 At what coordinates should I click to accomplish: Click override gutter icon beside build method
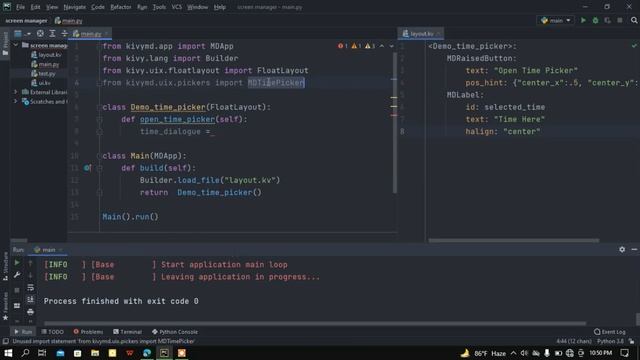(x=87, y=168)
